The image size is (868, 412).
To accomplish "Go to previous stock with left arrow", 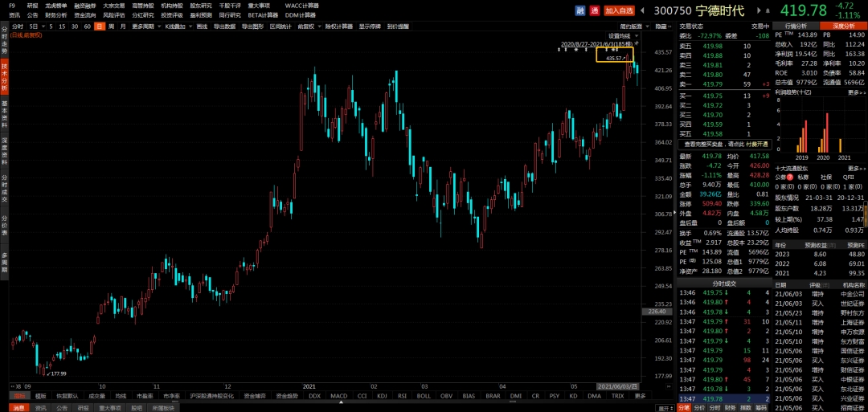I will [642, 10].
